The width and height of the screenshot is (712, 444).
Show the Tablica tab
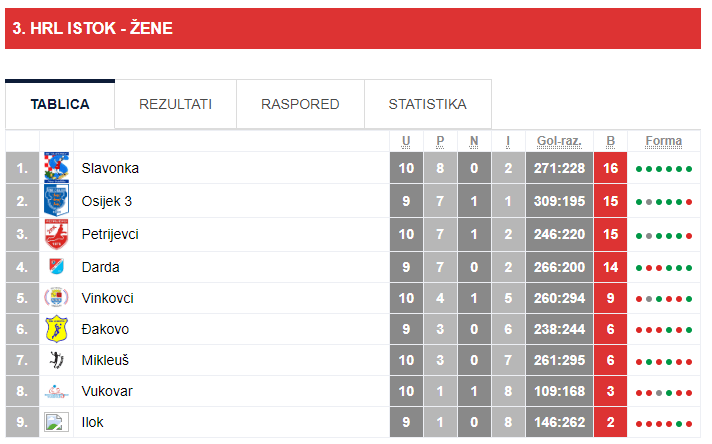tap(60, 104)
